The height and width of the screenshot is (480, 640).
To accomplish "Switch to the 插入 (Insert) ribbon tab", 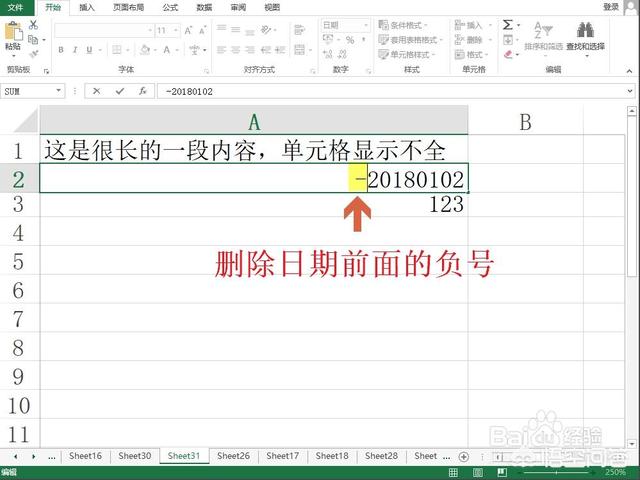I will [87, 7].
